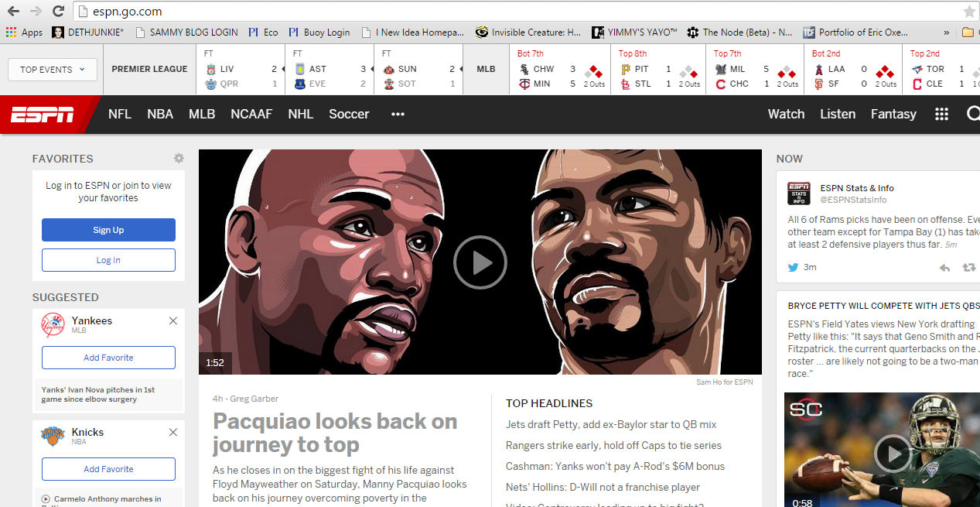Click the MLB scoreboard label
Viewport: 980px width, 507px height.
point(486,69)
